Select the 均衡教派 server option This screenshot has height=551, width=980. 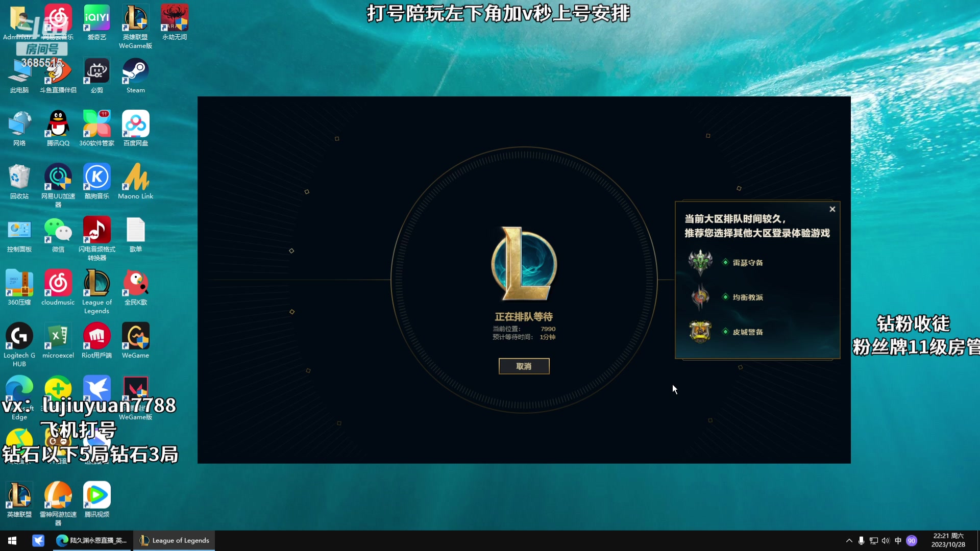(x=748, y=297)
